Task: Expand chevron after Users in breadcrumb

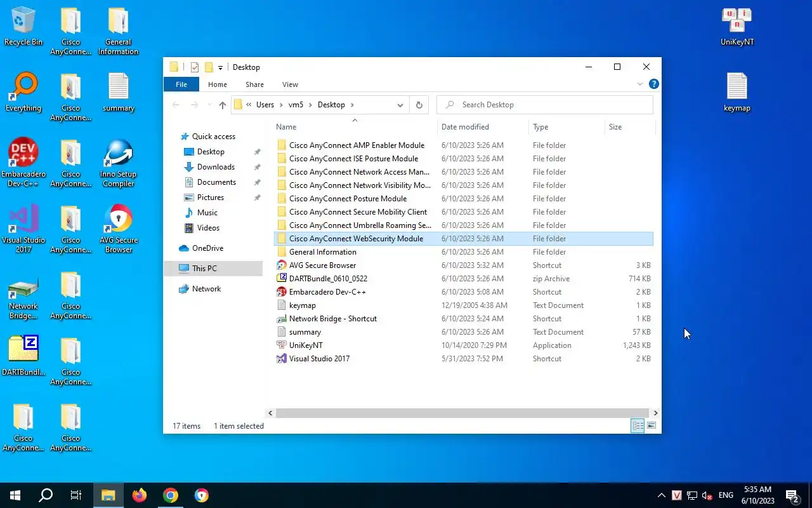Action: pos(281,105)
